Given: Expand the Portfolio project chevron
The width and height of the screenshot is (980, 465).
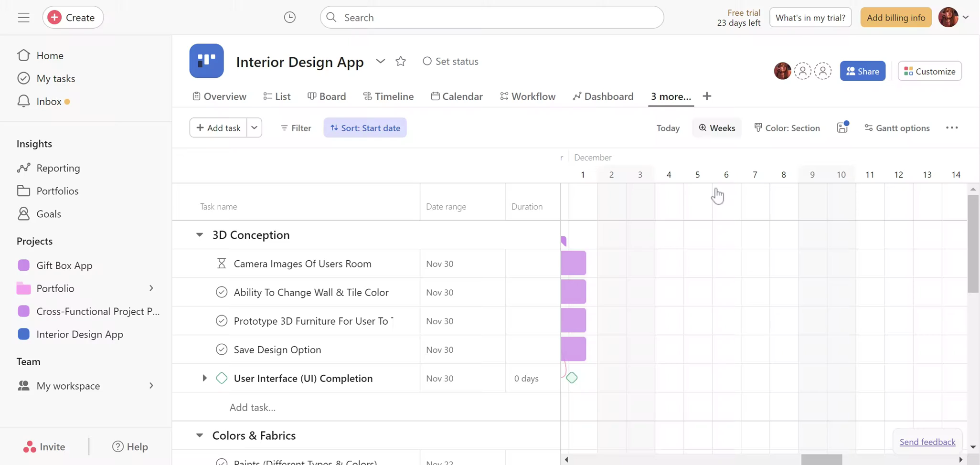Looking at the screenshot, I should point(151,288).
